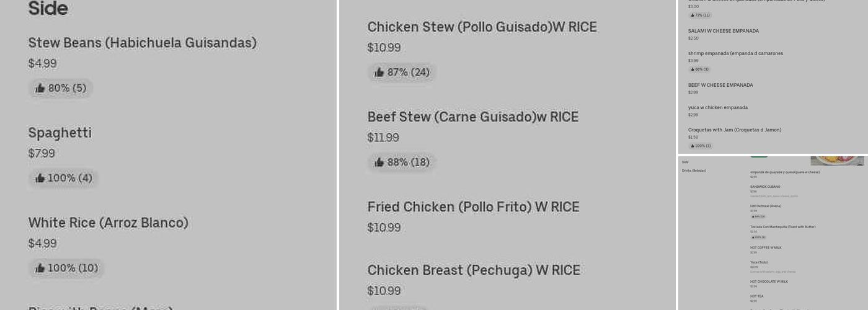This screenshot has height=310, width=868.
Task: Open Stew Beans (Habichuela Guisandas) item
Action: click(x=142, y=43)
